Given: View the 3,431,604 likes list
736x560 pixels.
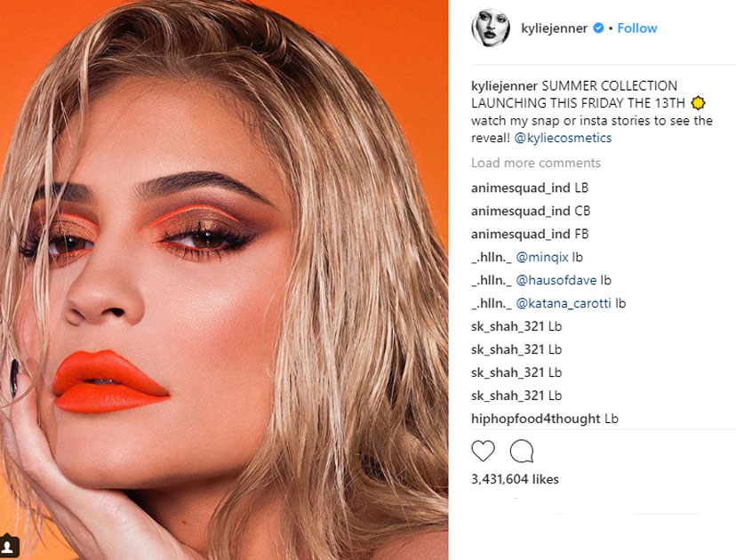Looking at the screenshot, I should click(515, 479).
